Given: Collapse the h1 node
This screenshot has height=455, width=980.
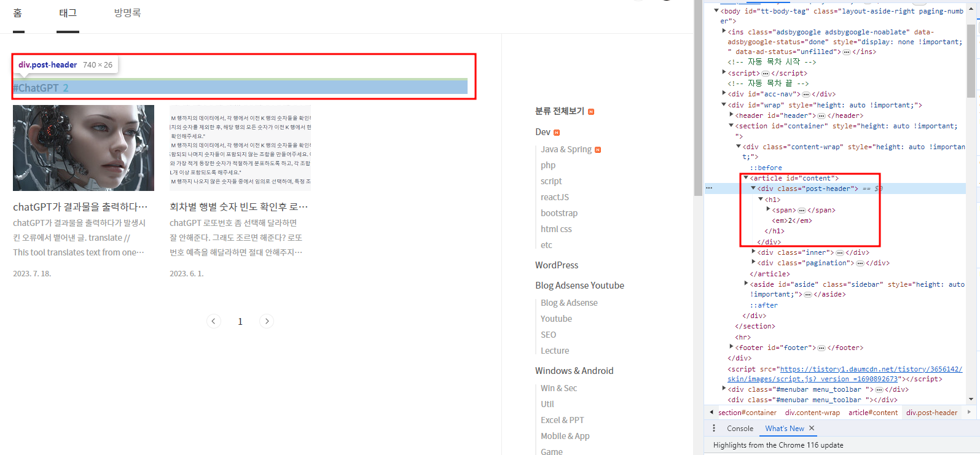Looking at the screenshot, I should [761, 199].
